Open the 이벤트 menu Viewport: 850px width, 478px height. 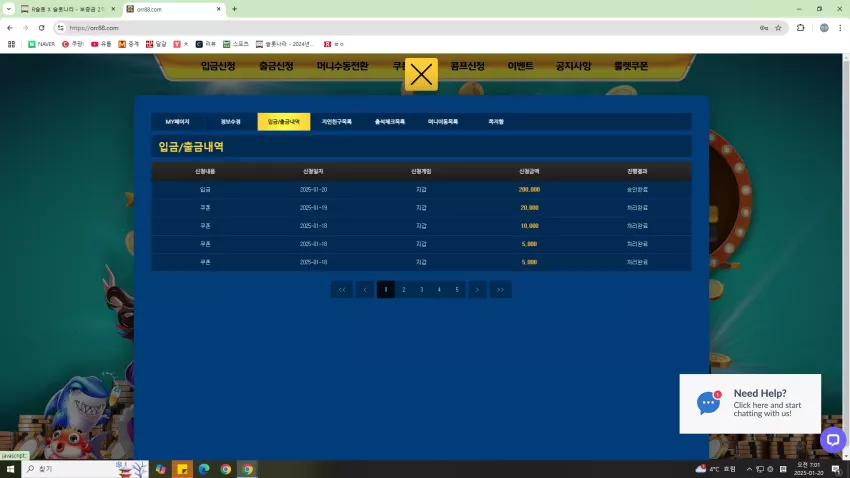coord(520,66)
